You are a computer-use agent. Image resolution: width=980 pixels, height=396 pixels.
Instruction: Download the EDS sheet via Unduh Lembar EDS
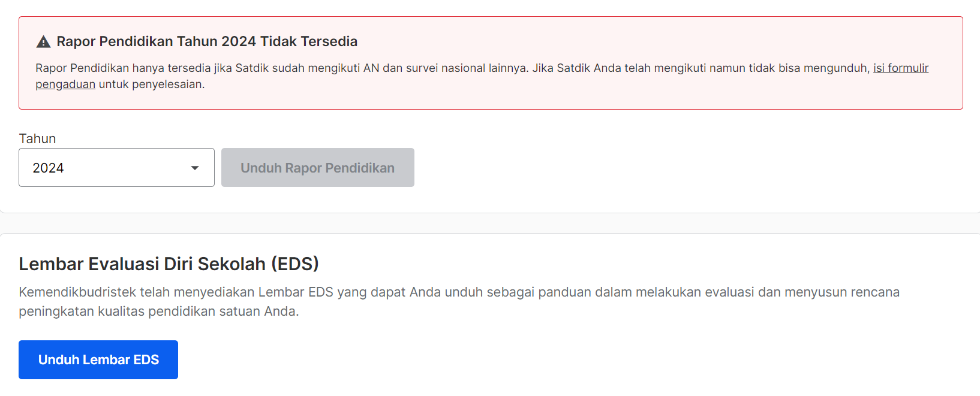pyautogui.click(x=98, y=359)
